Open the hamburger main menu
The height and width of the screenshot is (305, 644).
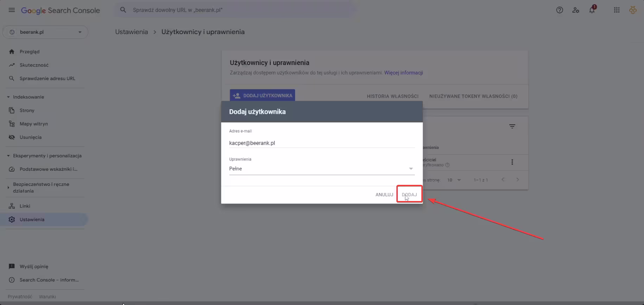coord(12,10)
